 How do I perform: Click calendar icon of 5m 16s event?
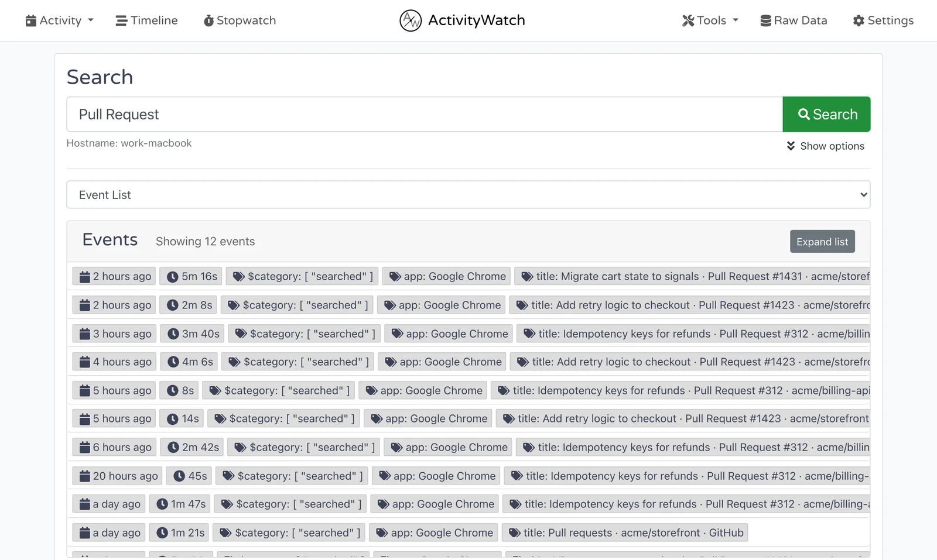point(85,277)
